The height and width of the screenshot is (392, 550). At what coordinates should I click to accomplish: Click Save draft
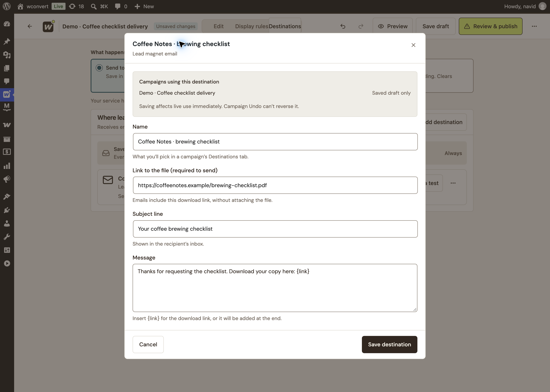tap(436, 26)
